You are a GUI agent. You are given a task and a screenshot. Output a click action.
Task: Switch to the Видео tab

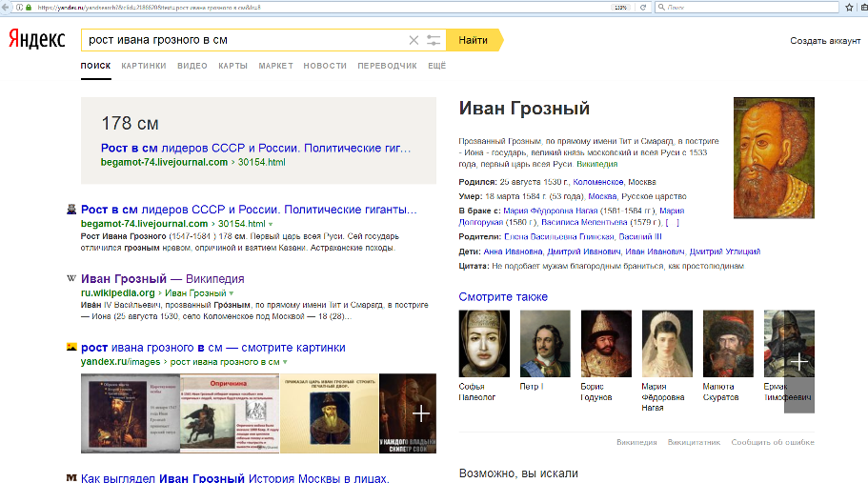[192, 66]
